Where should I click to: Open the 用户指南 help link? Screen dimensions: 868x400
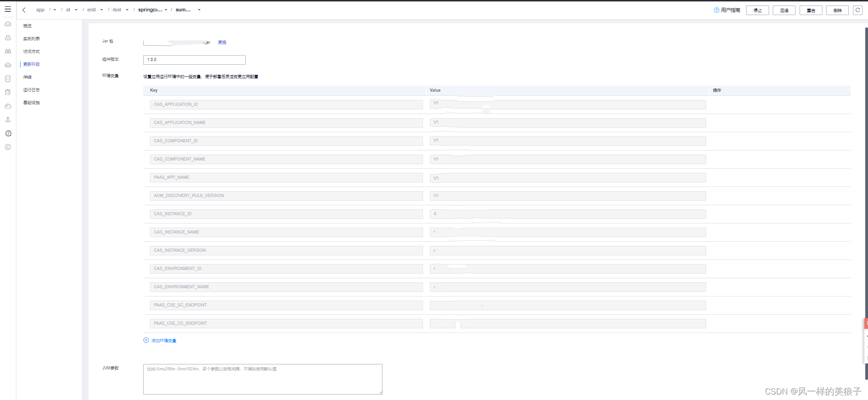(x=727, y=10)
